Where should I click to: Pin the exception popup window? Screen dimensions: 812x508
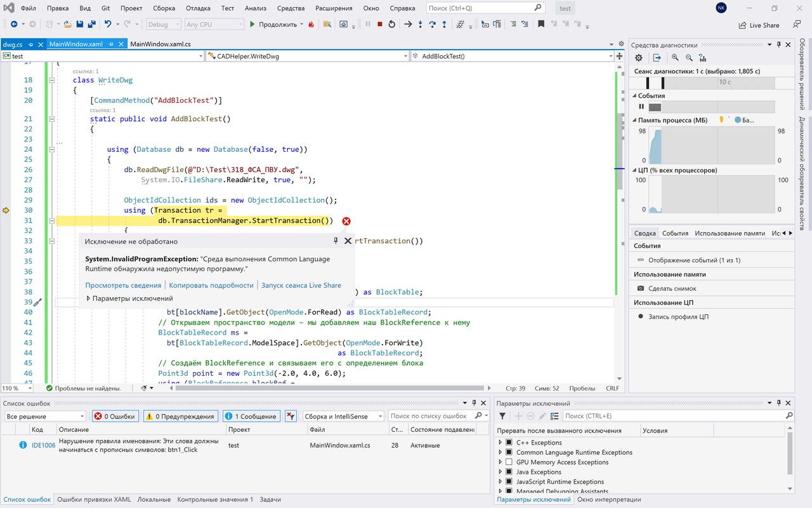pyautogui.click(x=336, y=241)
